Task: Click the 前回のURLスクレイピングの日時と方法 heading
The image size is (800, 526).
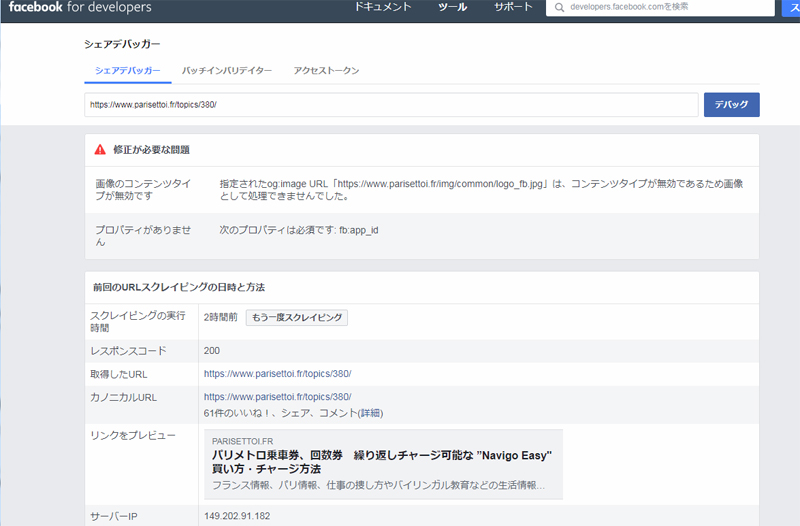Action: 179,287
